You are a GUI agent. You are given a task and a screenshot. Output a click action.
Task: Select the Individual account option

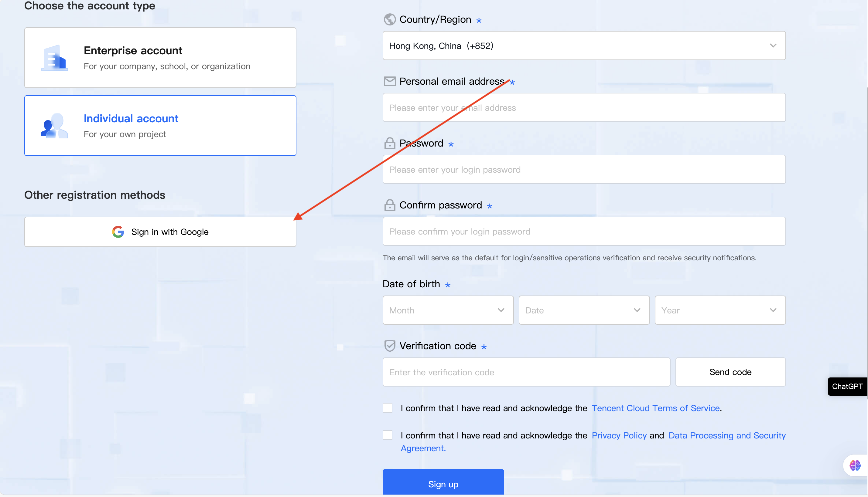coord(160,126)
